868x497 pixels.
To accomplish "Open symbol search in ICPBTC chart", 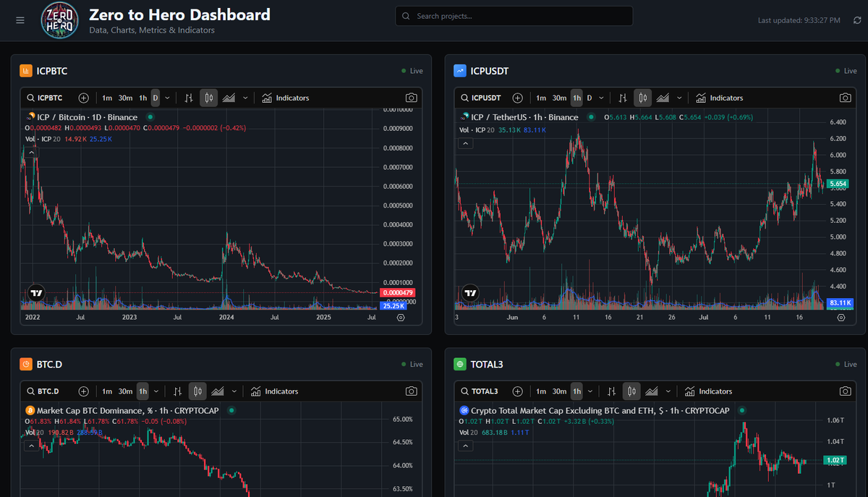I will tap(45, 98).
